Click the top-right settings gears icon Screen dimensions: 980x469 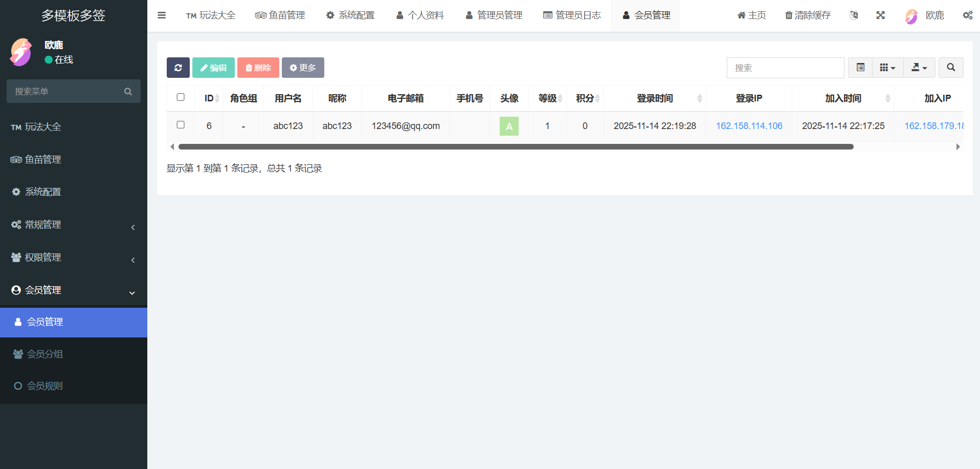tap(967, 15)
